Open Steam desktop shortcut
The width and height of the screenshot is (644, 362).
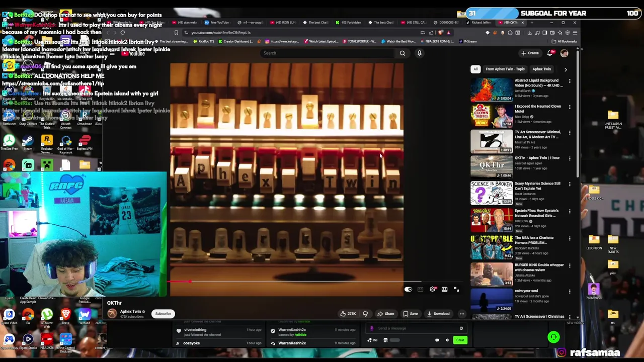coord(28,142)
